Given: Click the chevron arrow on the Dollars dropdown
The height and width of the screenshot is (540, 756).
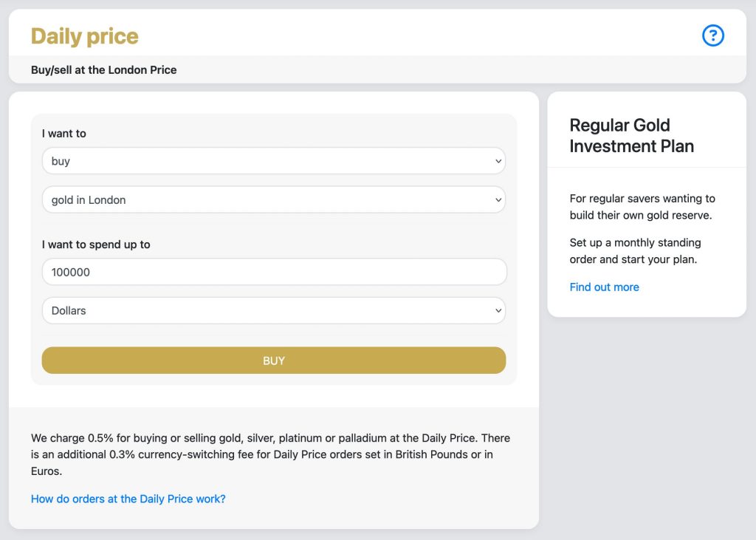Looking at the screenshot, I should [x=498, y=311].
